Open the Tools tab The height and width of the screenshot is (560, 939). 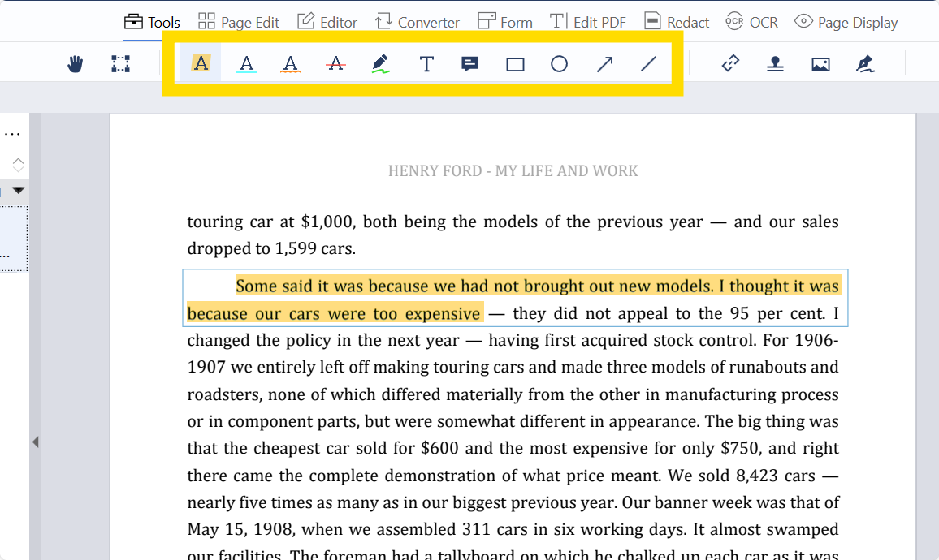152,22
